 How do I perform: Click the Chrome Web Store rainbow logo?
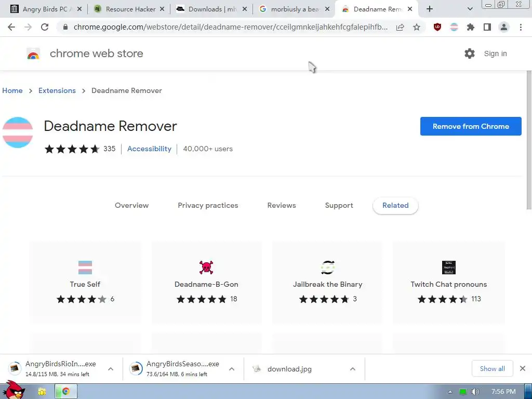coord(33,54)
